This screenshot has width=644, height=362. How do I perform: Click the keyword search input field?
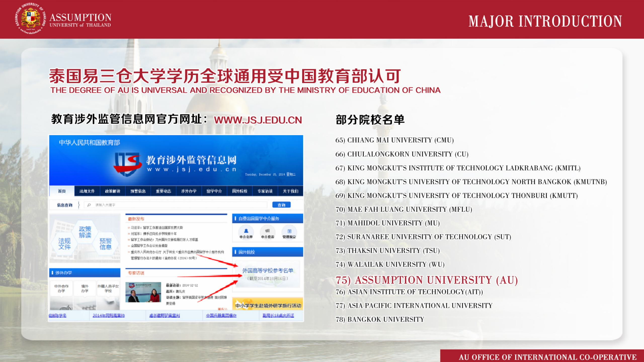pos(176,205)
